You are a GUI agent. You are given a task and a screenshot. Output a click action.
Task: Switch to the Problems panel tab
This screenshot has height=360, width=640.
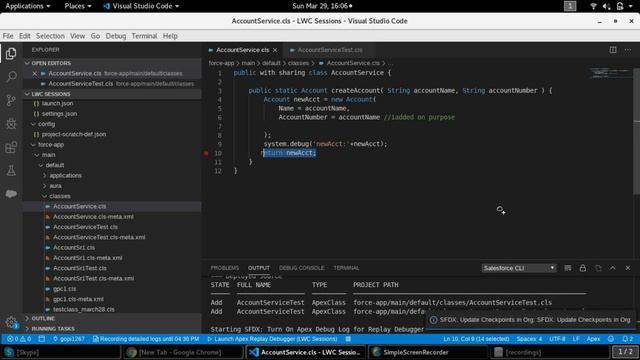coord(224,268)
